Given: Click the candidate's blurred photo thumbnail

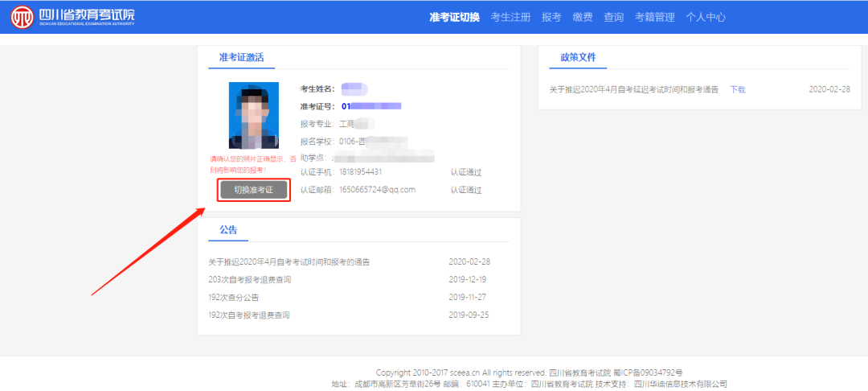Looking at the screenshot, I should coord(253,115).
